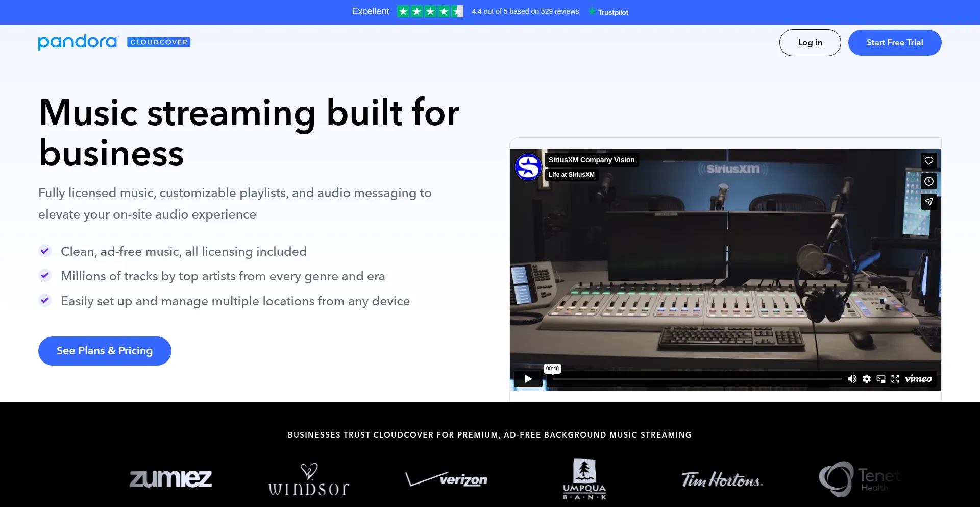Share the video via paper plane icon
This screenshot has width=980, height=507.
pos(929,202)
